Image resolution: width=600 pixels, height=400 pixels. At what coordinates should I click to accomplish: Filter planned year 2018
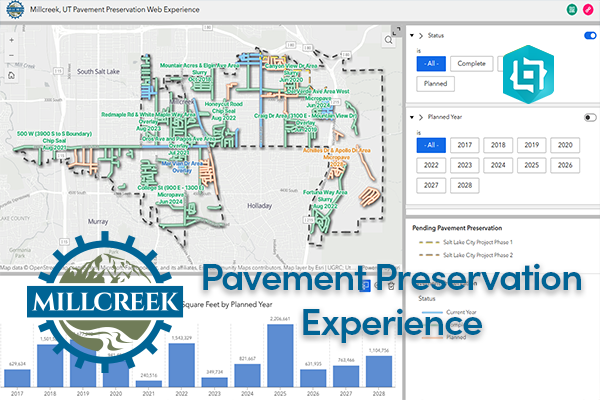pyautogui.click(x=498, y=145)
